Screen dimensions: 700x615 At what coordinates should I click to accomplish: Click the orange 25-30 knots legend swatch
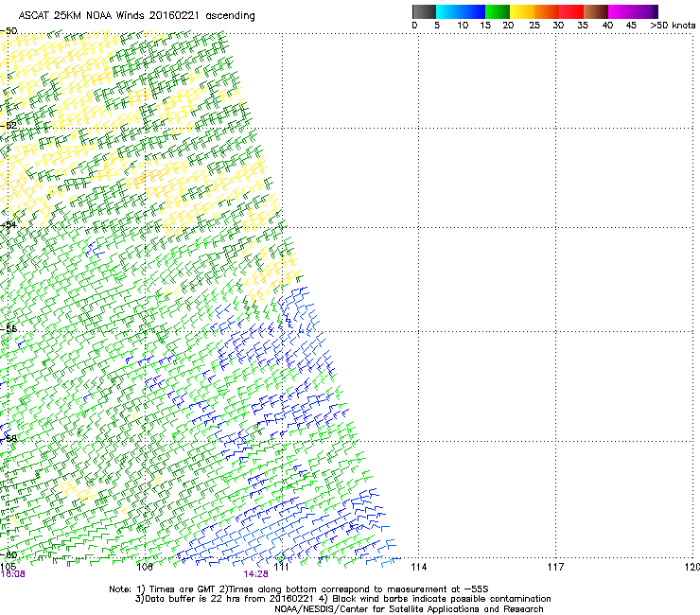coord(547,11)
